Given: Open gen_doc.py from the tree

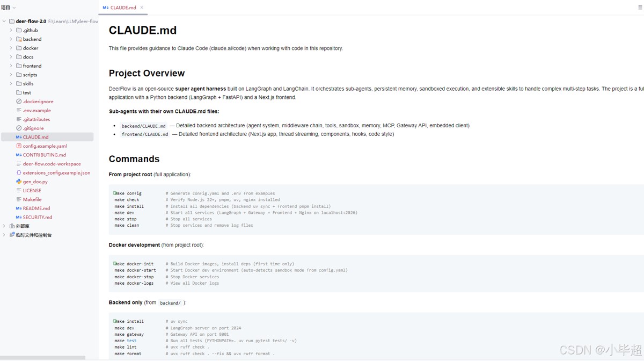Looking at the screenshot, I should point(35,182).
